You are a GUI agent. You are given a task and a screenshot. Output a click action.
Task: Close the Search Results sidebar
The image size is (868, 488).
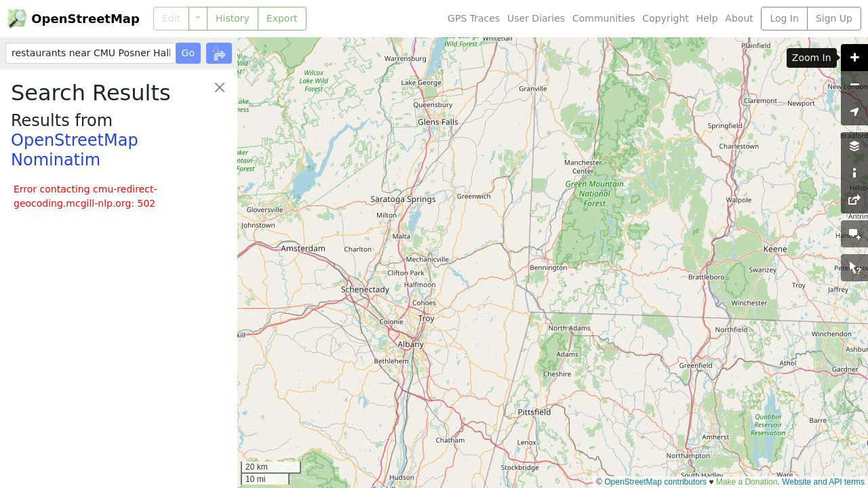(220, 87)
